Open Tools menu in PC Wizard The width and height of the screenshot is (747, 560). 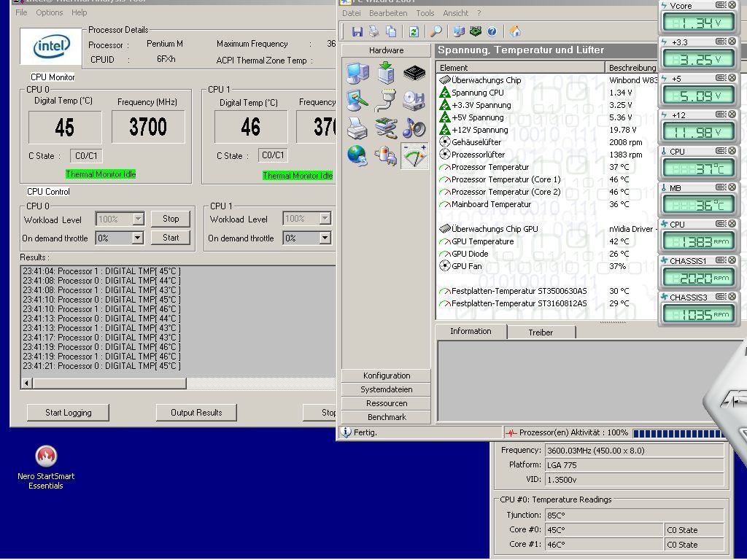(x=425, y=13)
